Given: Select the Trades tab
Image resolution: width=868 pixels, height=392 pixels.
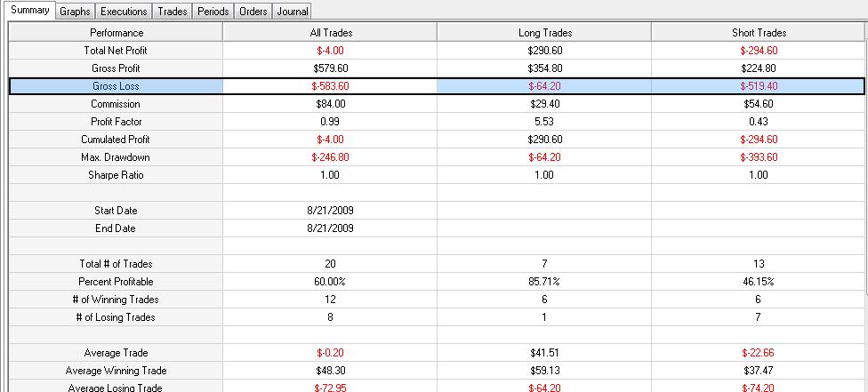Looking at the screenshot, I should [x=173, y=11].
